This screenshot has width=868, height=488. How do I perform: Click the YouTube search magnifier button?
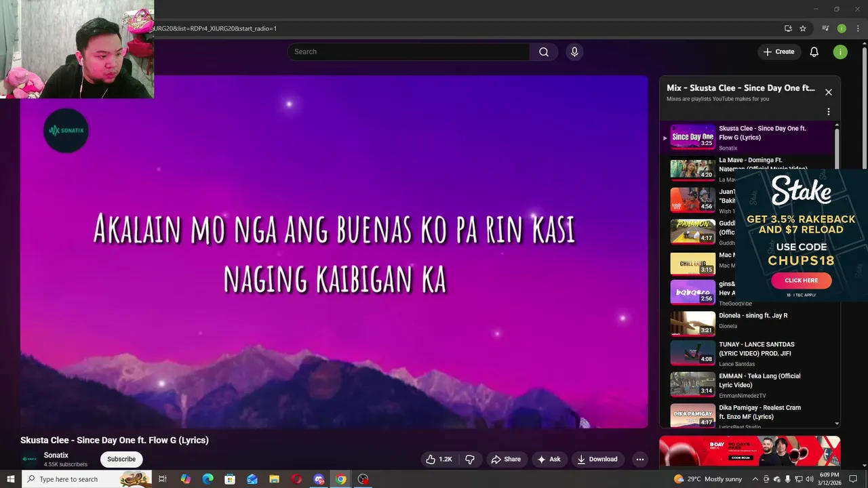(x=544, y=52)
